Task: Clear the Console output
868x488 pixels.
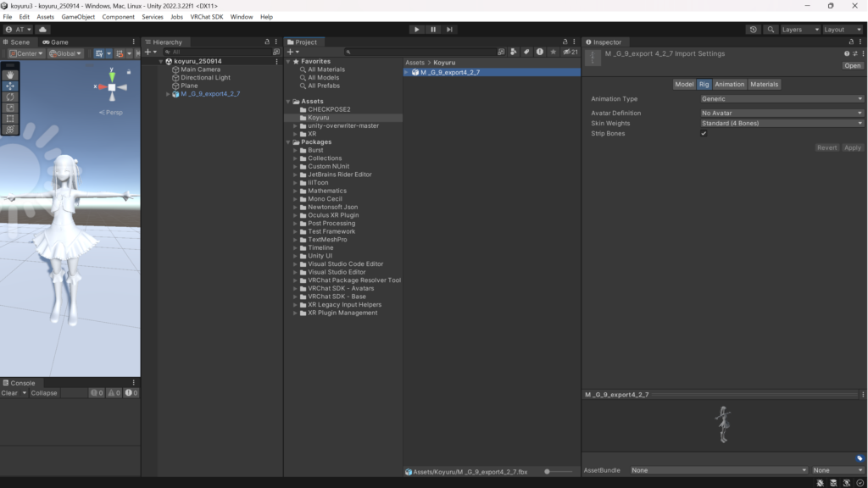Action: 9,393
